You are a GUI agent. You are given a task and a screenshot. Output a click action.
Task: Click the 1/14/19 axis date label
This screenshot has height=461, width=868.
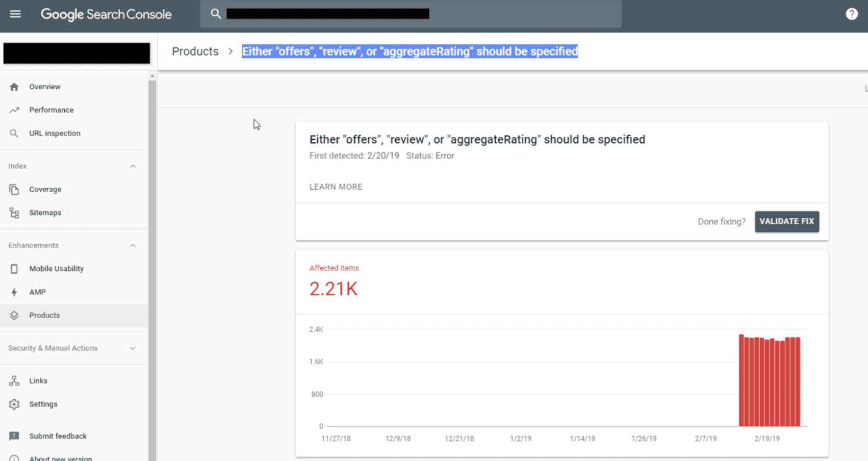click(x=582, y=439)
